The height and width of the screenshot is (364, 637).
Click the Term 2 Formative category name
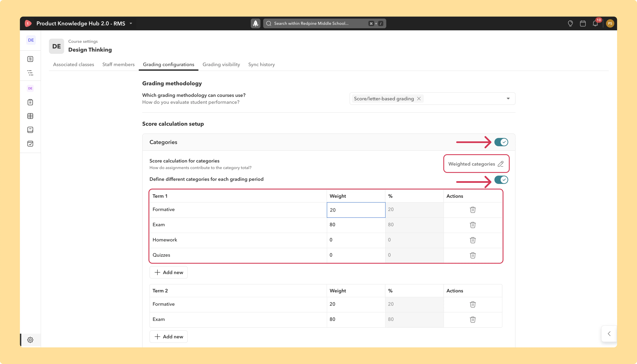(x=164, y=304)
